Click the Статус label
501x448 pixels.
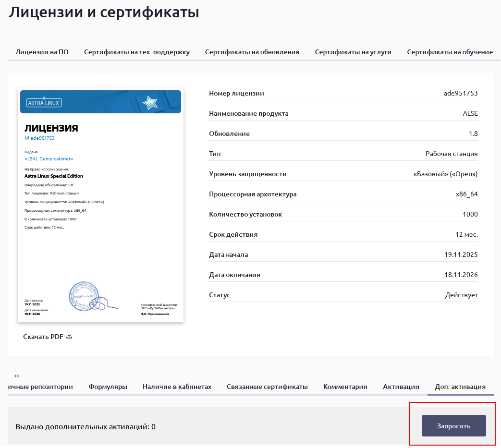coord(220,295)
